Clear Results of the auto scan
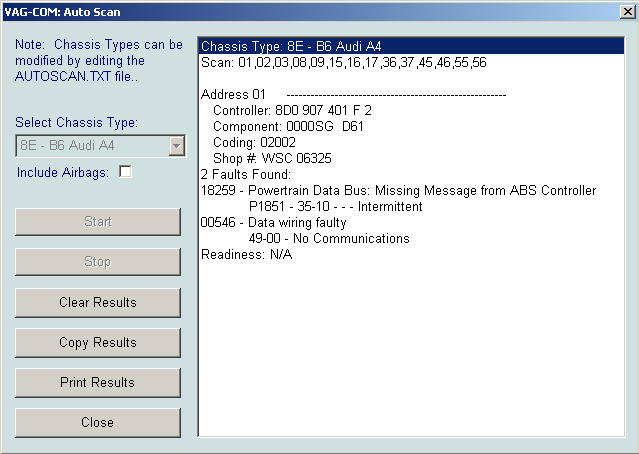This screenshot has height=454, width=639. (98, 302)
